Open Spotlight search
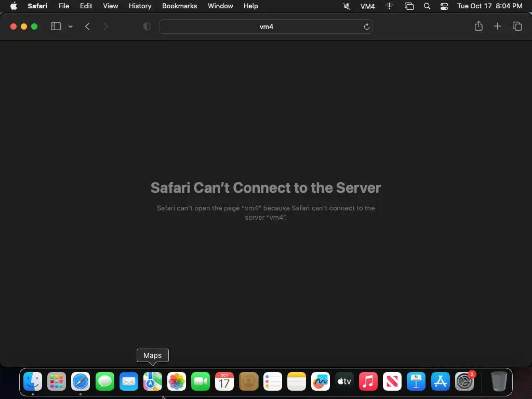Viewport: 532px width, 399px height. [x=427, y=6]
